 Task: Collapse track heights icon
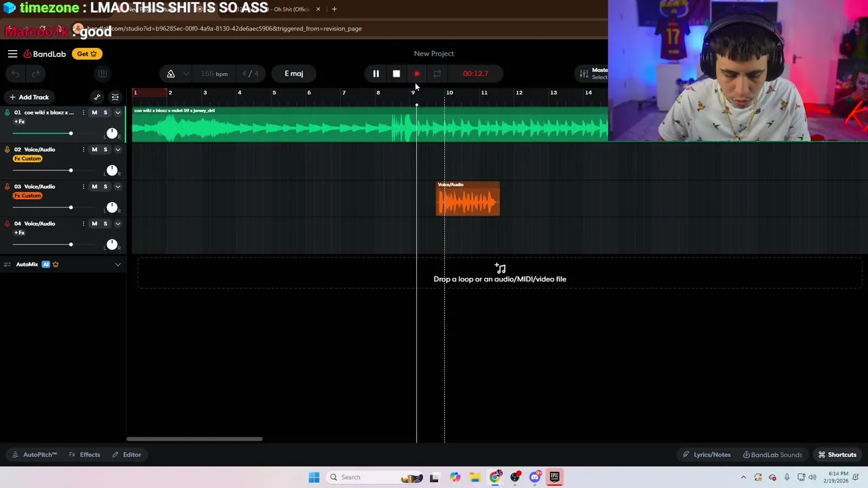pos(115,97)
